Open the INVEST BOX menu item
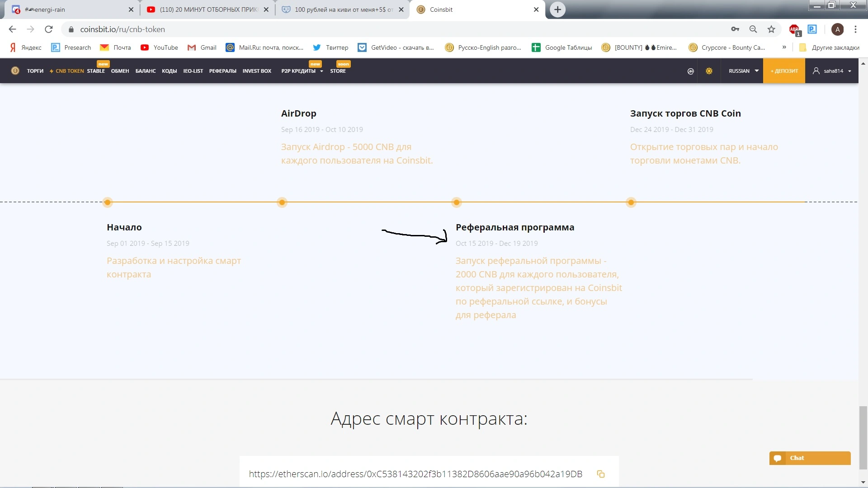Viewport: 868px width, 488px height. click(x=257, y=71)
